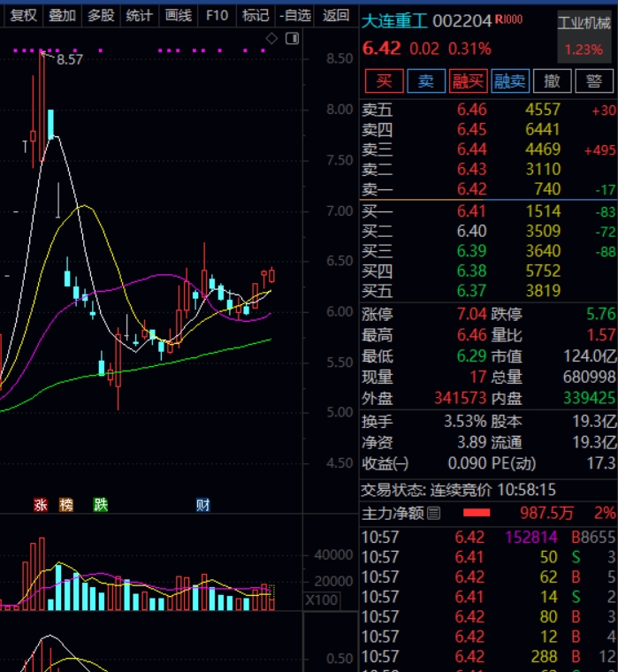
Task: Select 买二 price 6.40
Action: [471, 232]
